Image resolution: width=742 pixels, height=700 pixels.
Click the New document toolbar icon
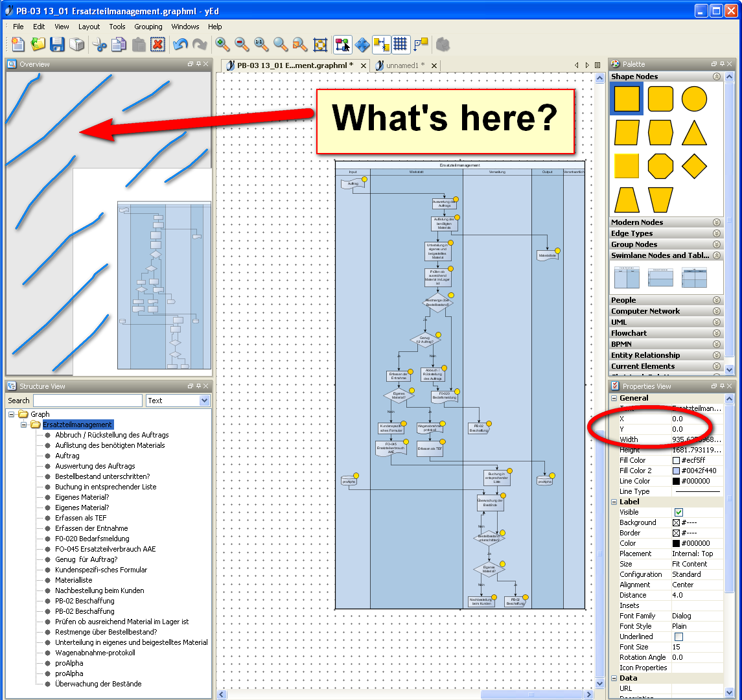click(x=18, y=45)
